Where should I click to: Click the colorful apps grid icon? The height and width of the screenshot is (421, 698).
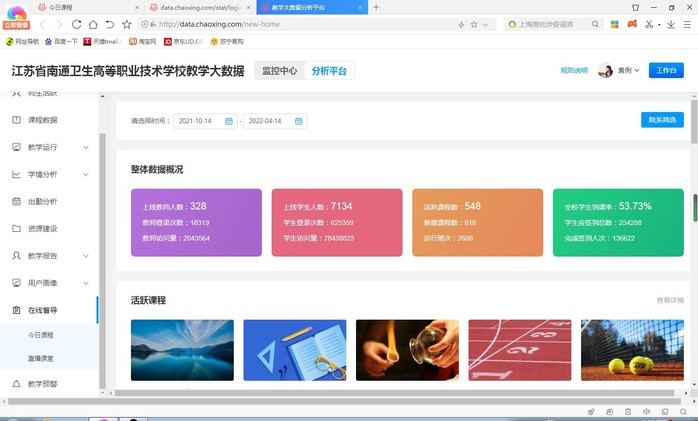[615, 24]
